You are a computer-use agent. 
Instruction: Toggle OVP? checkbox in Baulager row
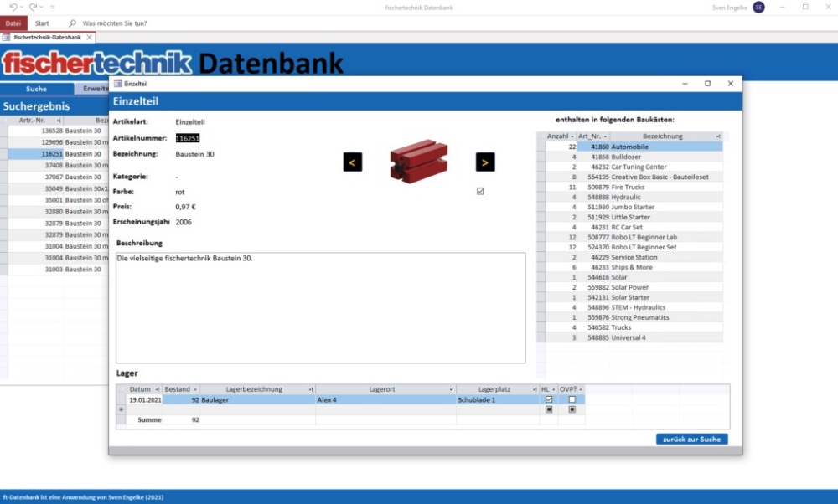(572, 399)
